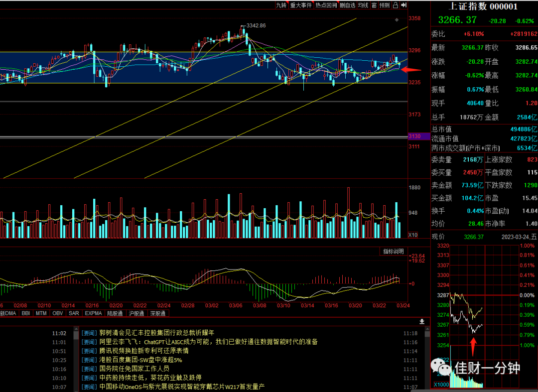Select the 沪股通 tab

tap(136, 313)
